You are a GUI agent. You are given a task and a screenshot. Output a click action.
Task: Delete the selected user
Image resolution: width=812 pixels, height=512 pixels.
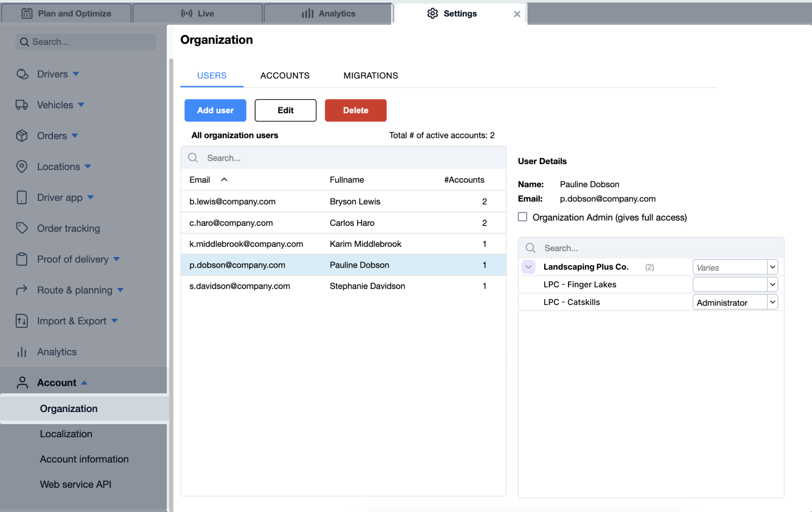[355, 110]
